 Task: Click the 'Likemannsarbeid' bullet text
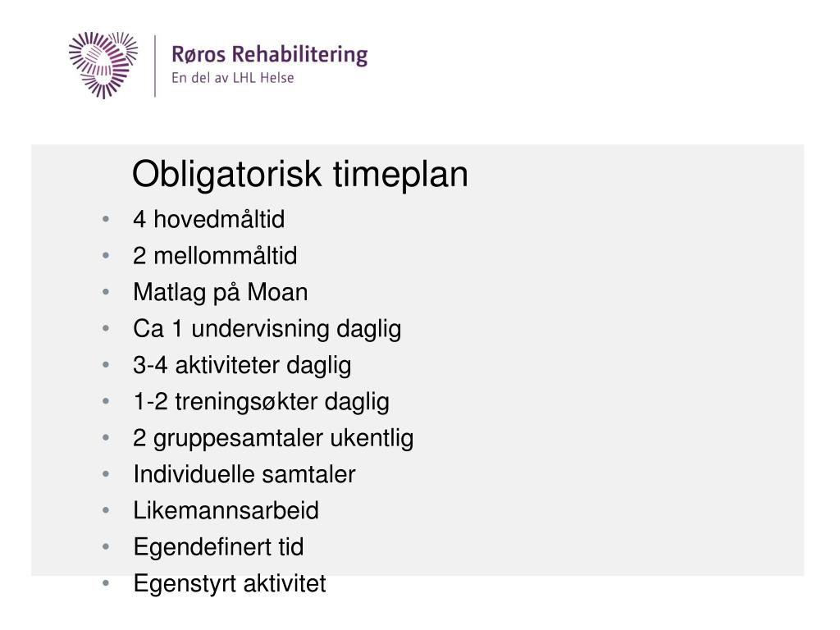[226, 510]
